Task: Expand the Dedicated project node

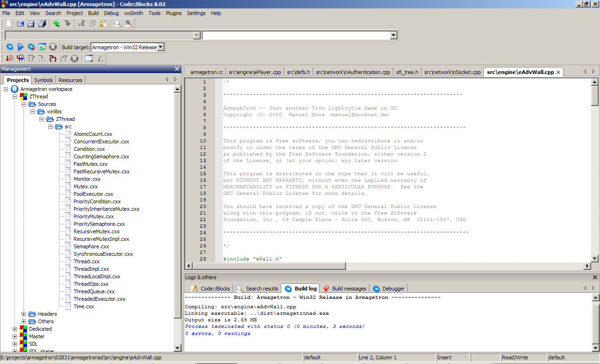Action: tap(15, 329)
